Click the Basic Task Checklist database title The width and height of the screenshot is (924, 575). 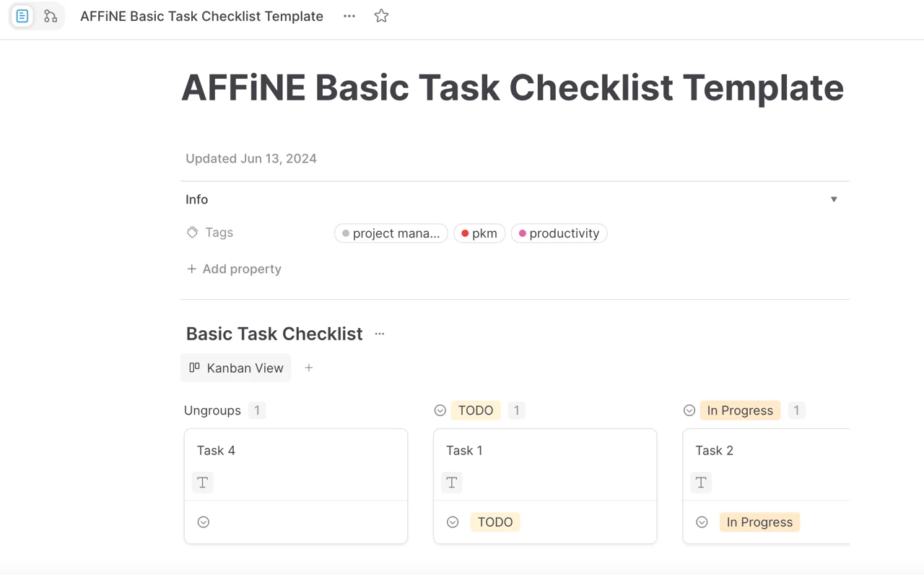coord(274,334)
